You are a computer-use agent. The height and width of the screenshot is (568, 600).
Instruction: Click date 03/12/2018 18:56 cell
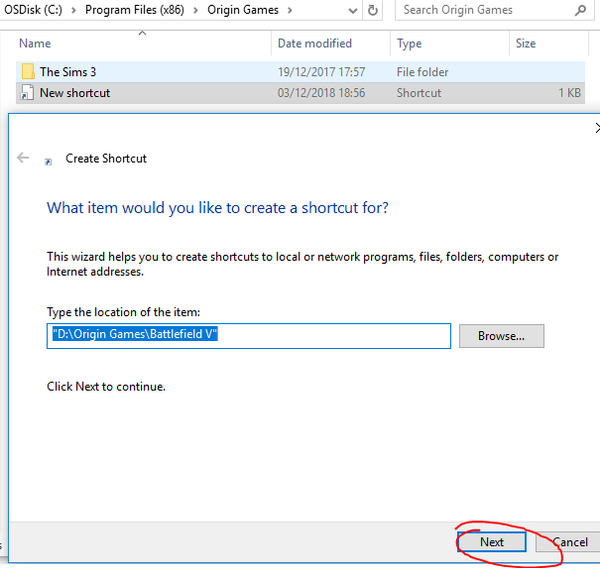(x=321, y=93)
